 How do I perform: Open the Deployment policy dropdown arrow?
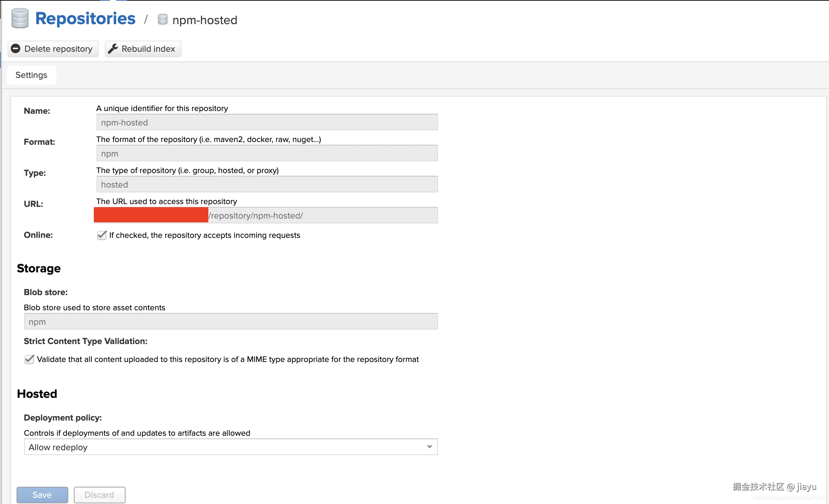coord(429,447)
